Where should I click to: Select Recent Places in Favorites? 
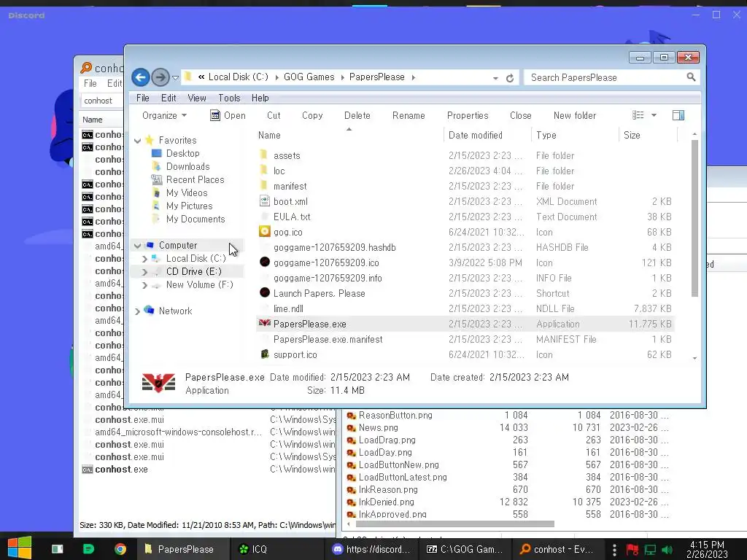click(x=195, y=180)
